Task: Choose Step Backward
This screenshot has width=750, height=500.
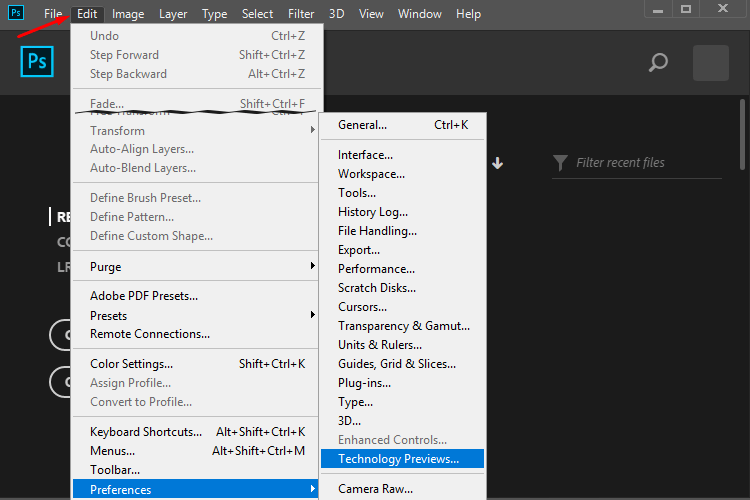Action: [x=195, y=74]
